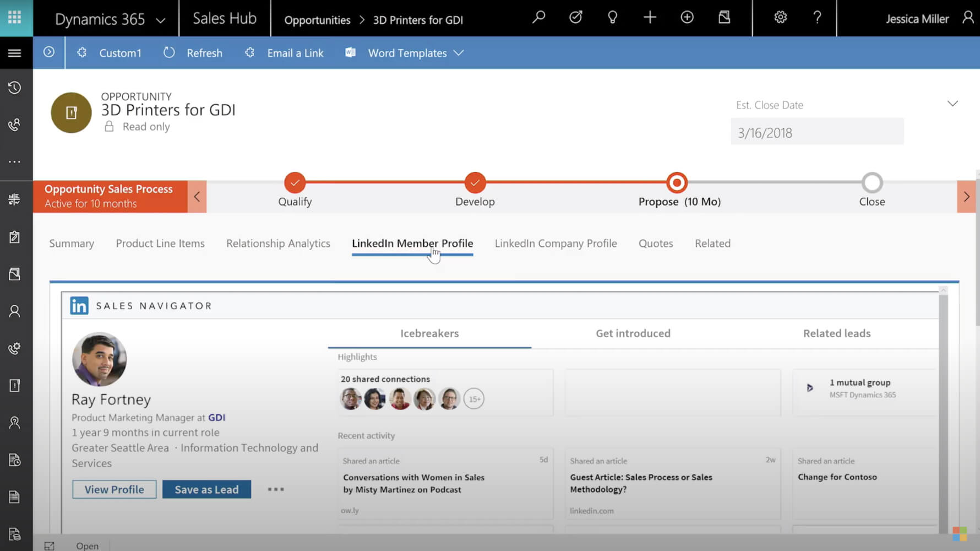Open the LinkedIn Company Profile tab

point(556,243)
